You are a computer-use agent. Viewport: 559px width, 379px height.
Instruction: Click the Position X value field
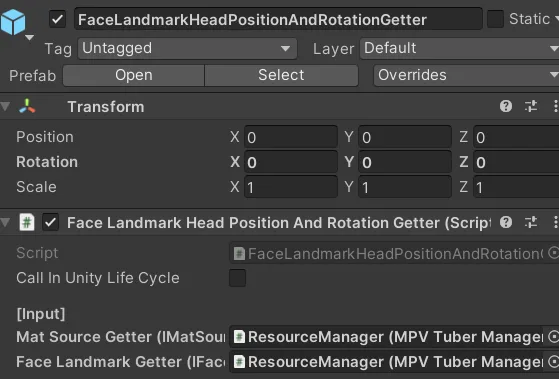[x=291, y=137]
